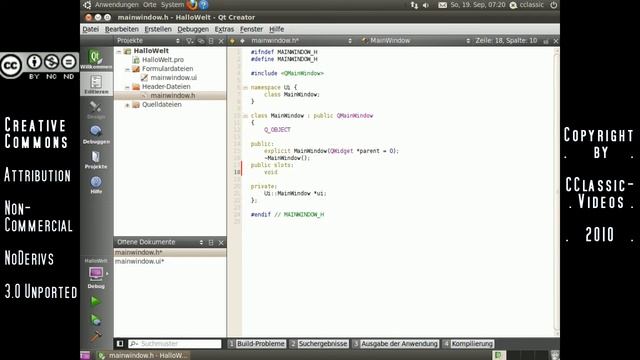Synchronize Projekte view with editor

(201, 41)
